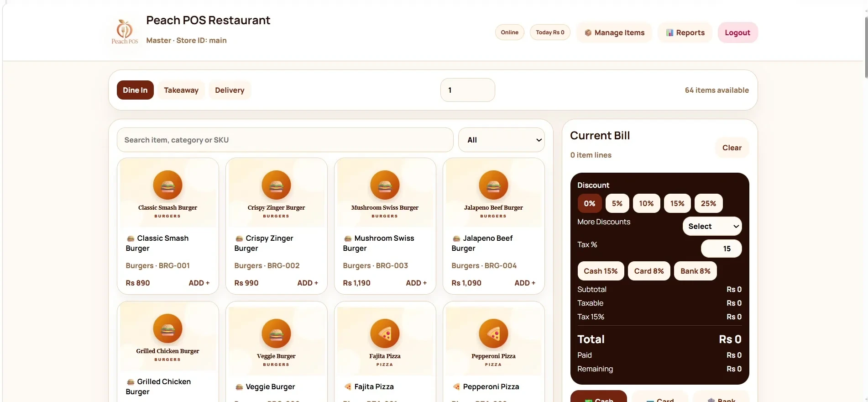Apply the 25% discount
This screenshot has width=868, height=402.
click(708, 203)
